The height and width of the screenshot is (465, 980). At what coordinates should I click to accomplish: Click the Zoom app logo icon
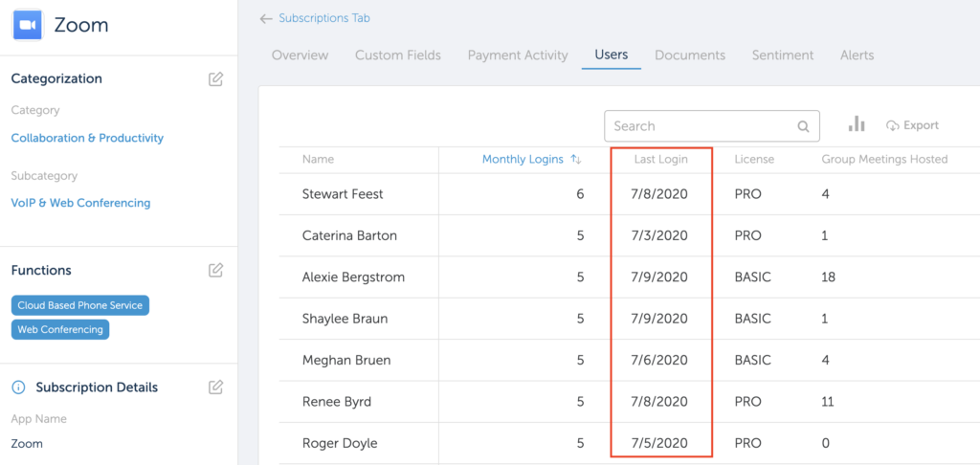tap(28, 25)
